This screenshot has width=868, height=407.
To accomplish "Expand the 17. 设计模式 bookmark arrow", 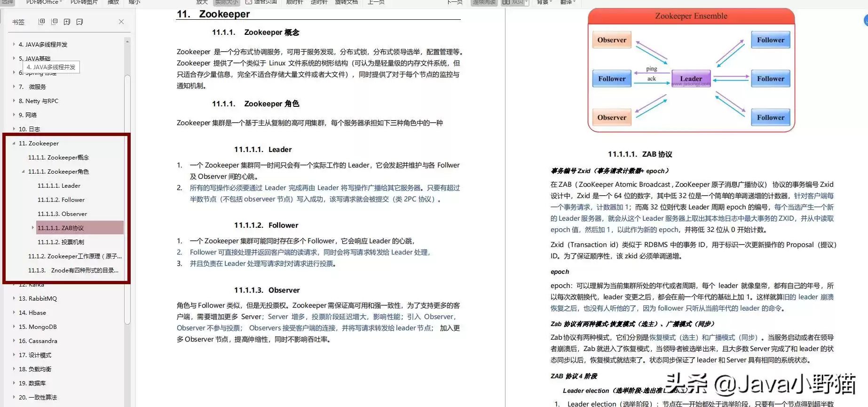I will coord(14,355).
